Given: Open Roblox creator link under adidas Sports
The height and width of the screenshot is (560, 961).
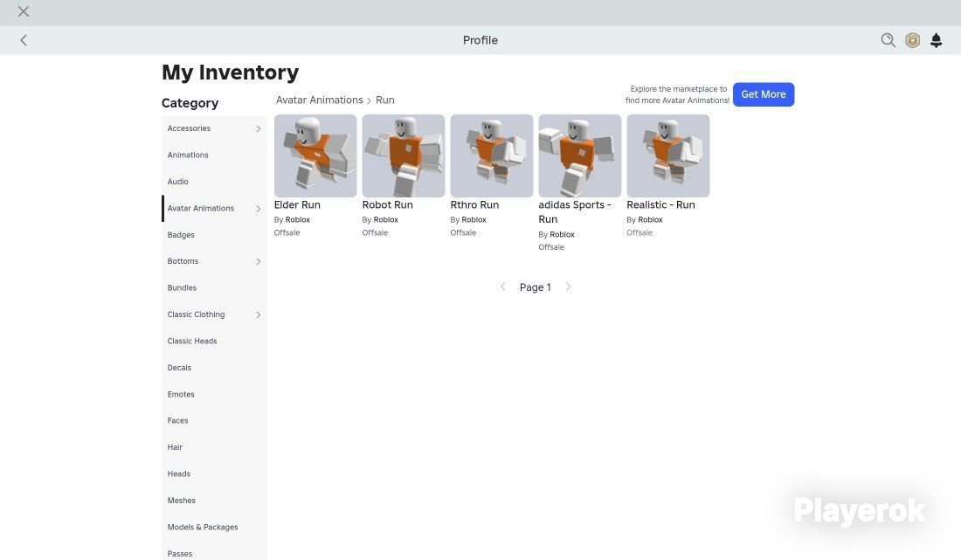Looking at the screenshot, I should (562, 235).
